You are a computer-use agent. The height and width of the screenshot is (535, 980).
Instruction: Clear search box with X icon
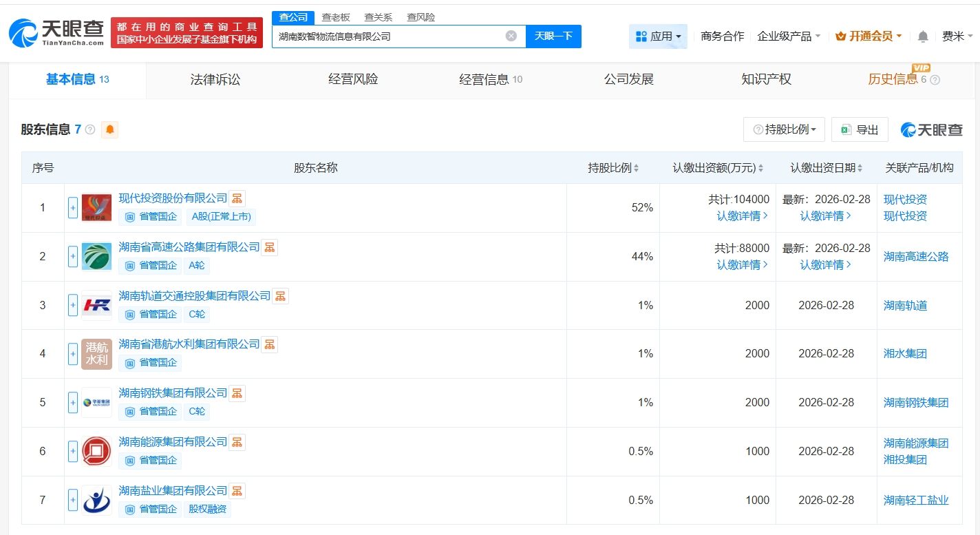tap(511, 36)
